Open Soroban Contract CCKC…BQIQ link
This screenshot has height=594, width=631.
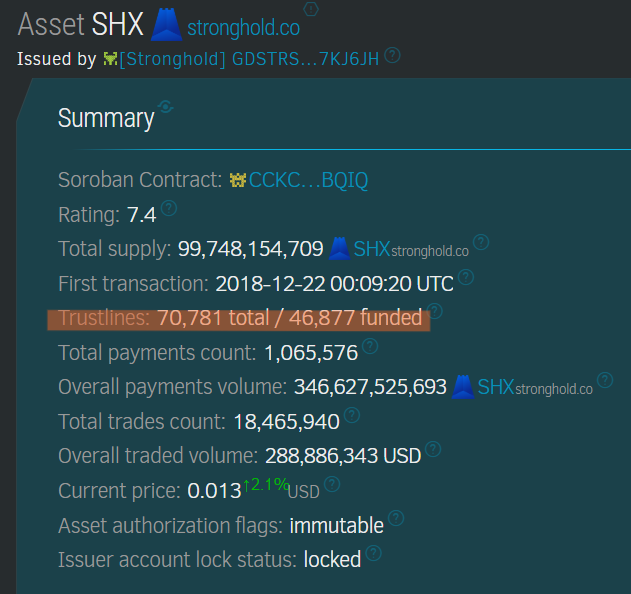pos(308,180)
